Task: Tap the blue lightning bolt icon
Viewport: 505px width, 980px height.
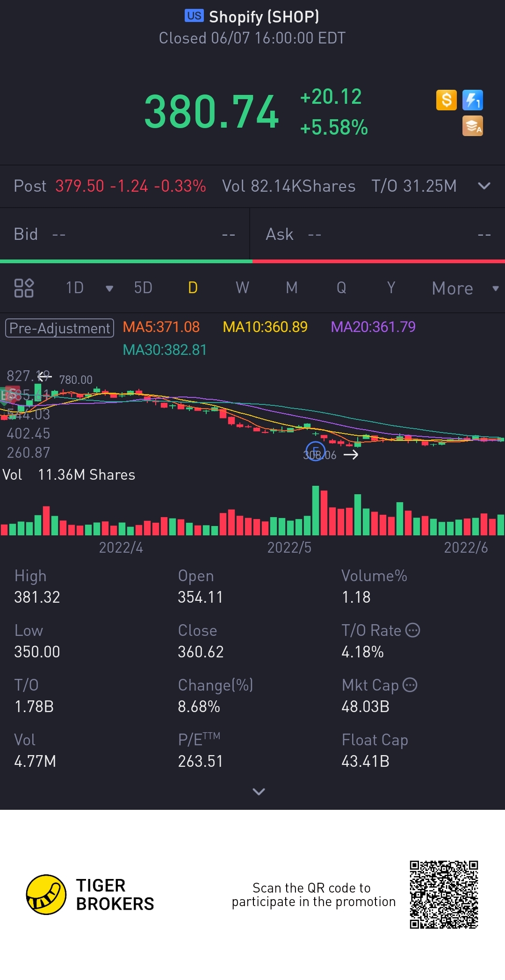Action: 472,100
